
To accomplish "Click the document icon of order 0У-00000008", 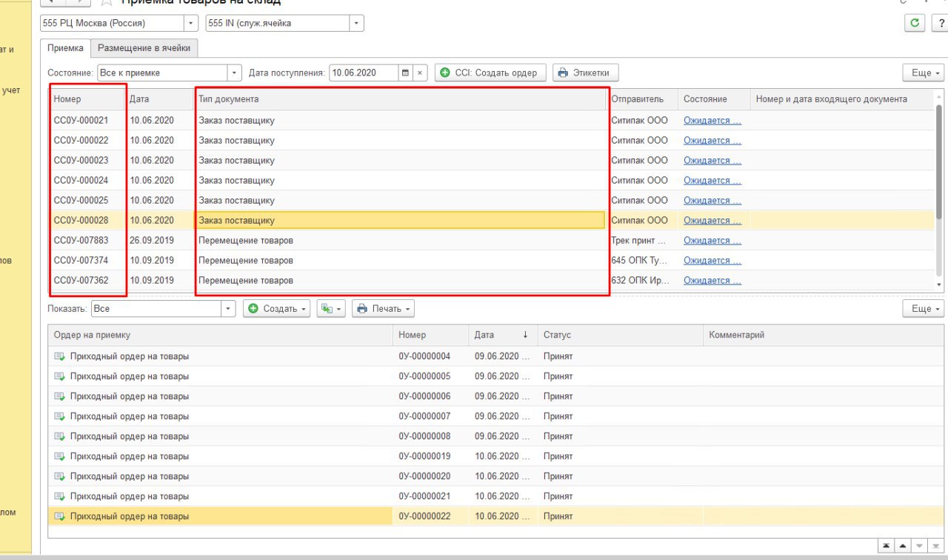I will [59, 436].
